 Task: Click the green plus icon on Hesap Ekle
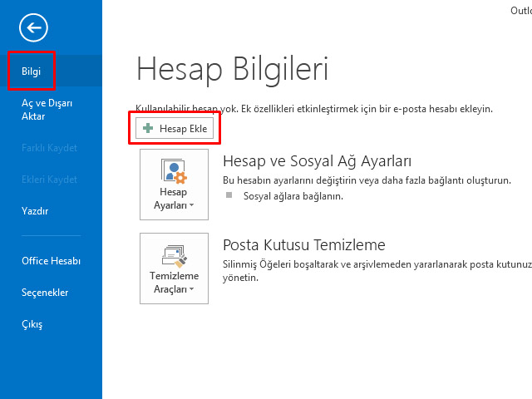pos(148,130)
